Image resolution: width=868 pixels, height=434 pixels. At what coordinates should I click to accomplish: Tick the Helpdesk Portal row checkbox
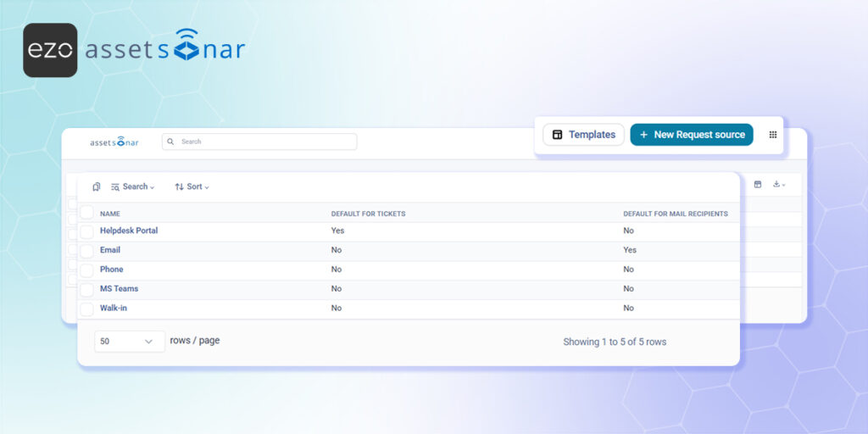click(x=87, y=232)
